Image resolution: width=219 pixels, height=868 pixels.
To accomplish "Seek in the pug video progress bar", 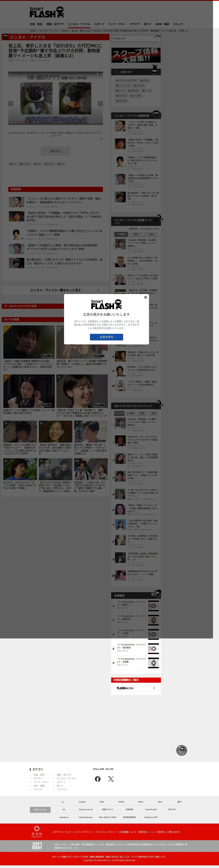I will [x=56, y=122].
